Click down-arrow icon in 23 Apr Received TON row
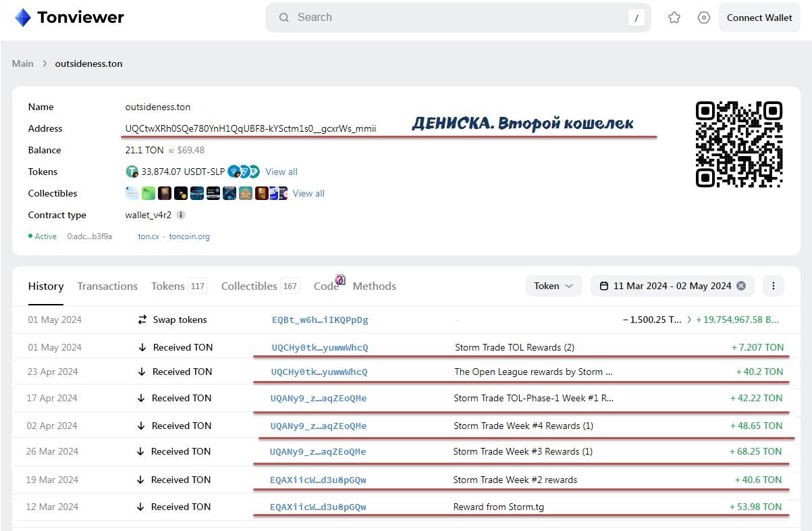 pyautogui.click(x=141, y=372)
